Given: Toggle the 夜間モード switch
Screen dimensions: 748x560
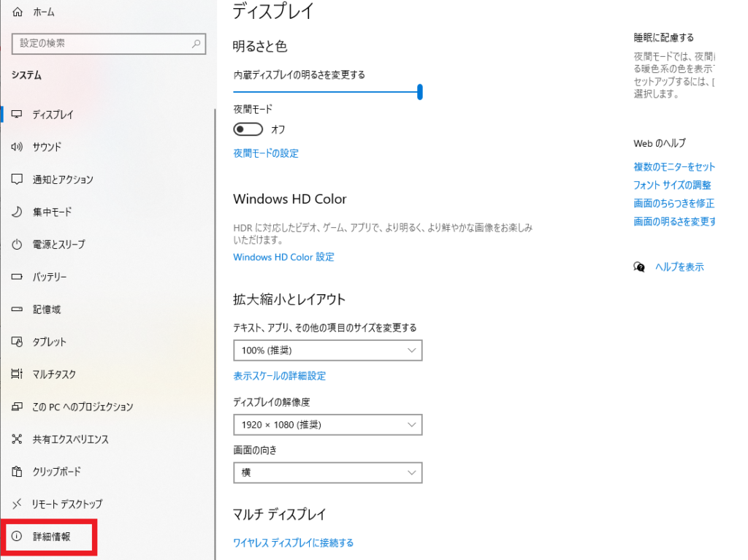Looking at the screenshot, I should [x=248, y=129].
